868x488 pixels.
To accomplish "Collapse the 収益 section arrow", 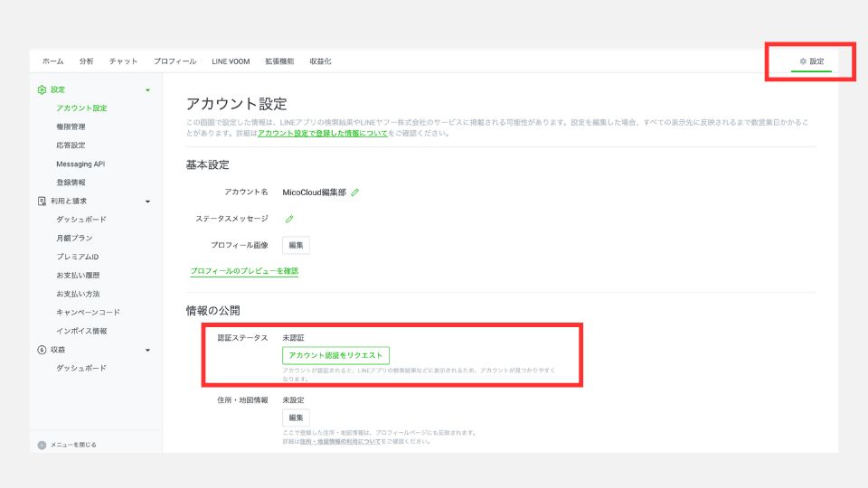I will [x=147, y=351].
